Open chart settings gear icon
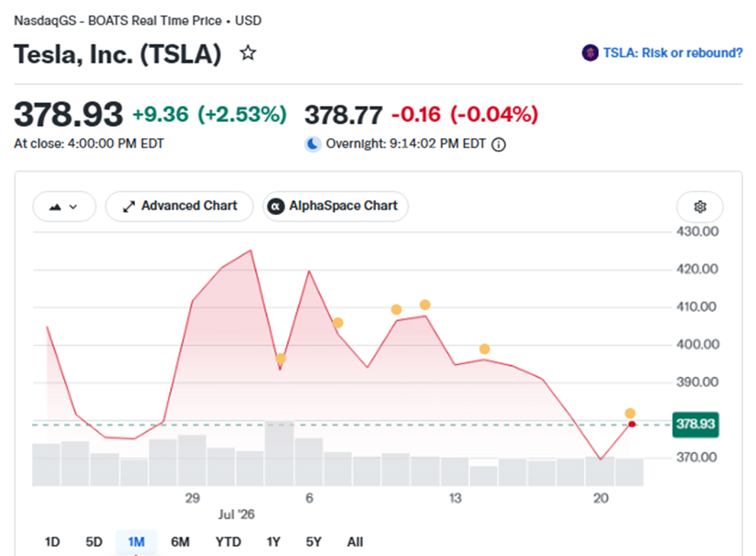This screenshot has width=756, height=556. (700, 207)
